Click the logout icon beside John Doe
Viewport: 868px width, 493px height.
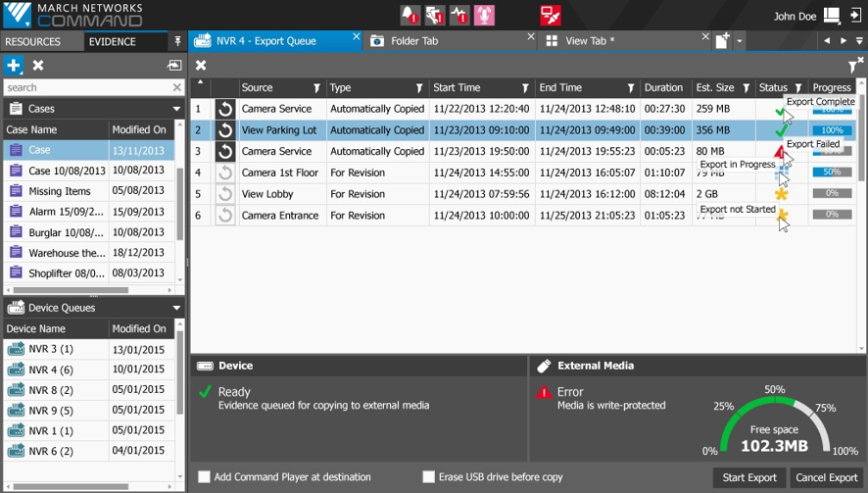(x=855, y=16)
